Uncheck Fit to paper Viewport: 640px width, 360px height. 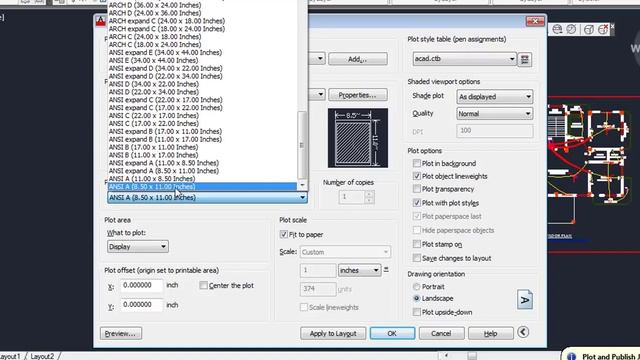pos(284,234)
